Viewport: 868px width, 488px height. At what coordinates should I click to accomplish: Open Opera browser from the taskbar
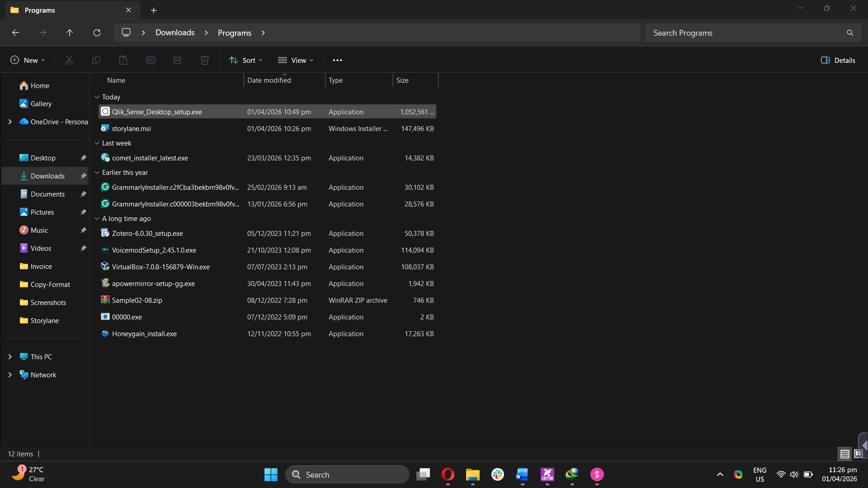point(448,474)
